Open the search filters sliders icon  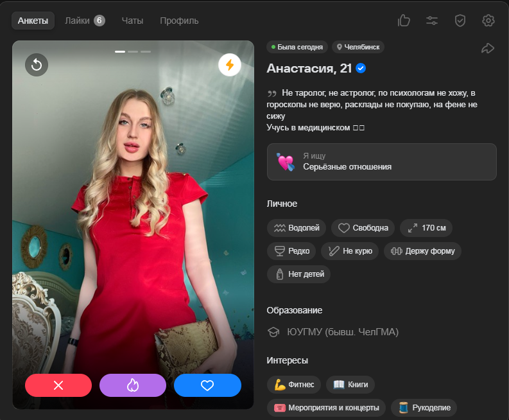pyautogui.click(x=432, y=21)
